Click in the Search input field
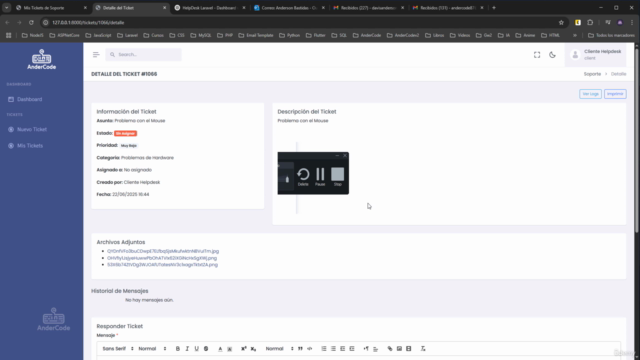Viewport: 640px width, 360px height. click(143, 55)
